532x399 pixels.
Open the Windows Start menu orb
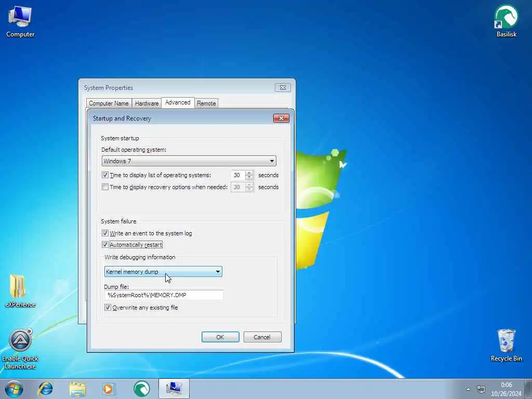(x=14, y=389)
